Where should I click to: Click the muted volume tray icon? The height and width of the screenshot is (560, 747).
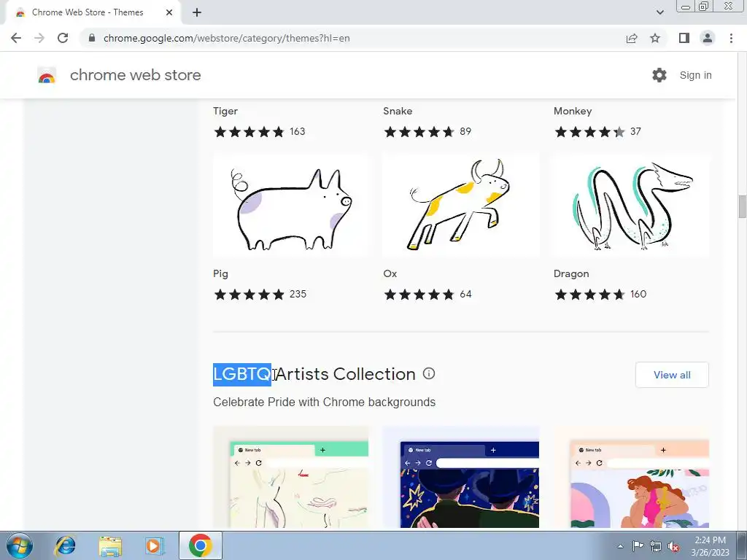(673, 546)
